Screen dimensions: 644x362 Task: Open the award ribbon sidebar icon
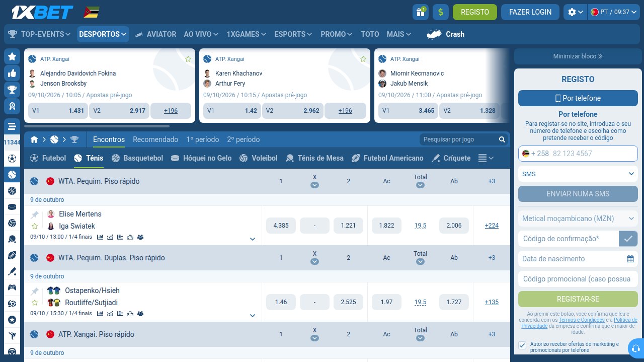12,106
